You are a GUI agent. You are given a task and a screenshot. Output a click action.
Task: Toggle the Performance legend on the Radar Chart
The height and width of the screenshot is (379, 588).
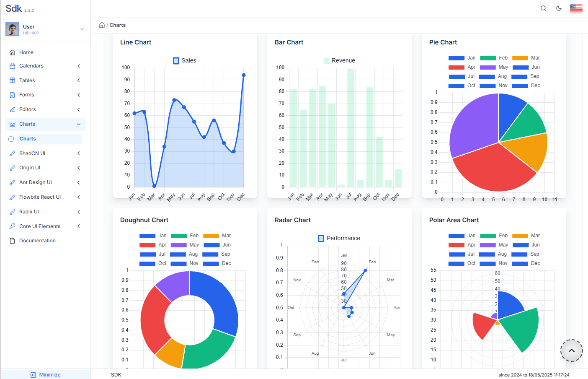[x=339, y=238]
